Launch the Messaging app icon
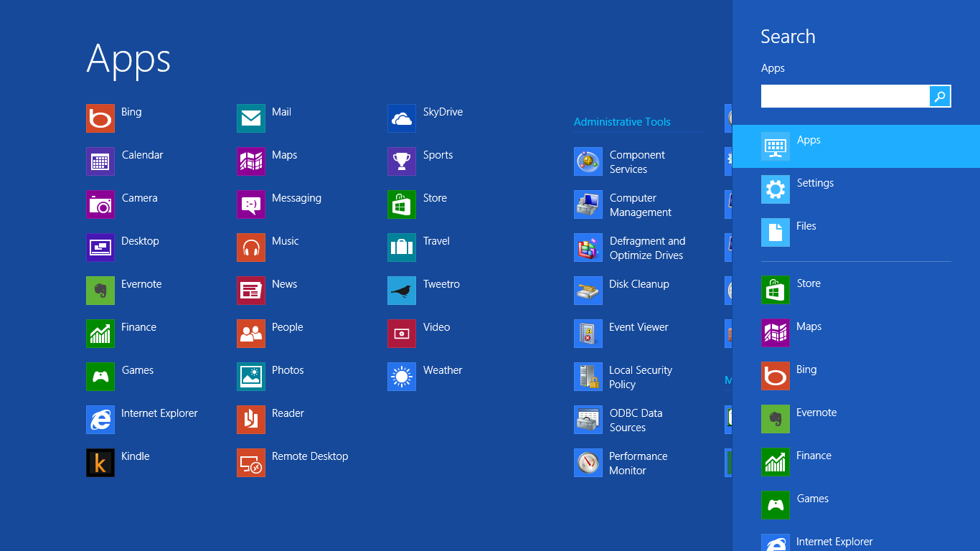Screen dimensions: 980x551 coord(251,204)
